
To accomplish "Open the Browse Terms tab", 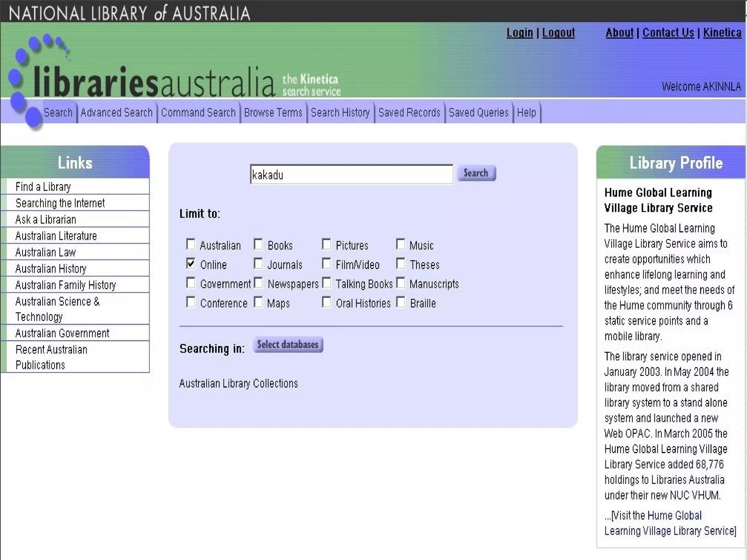I will pyautogui.click(x=273, y=113).
